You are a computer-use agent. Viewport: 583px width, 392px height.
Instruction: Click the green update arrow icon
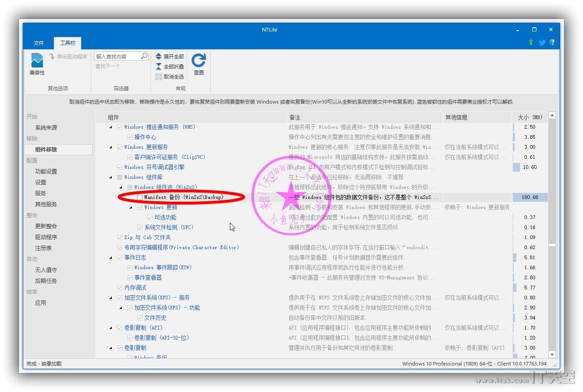[x=531, y=42]
